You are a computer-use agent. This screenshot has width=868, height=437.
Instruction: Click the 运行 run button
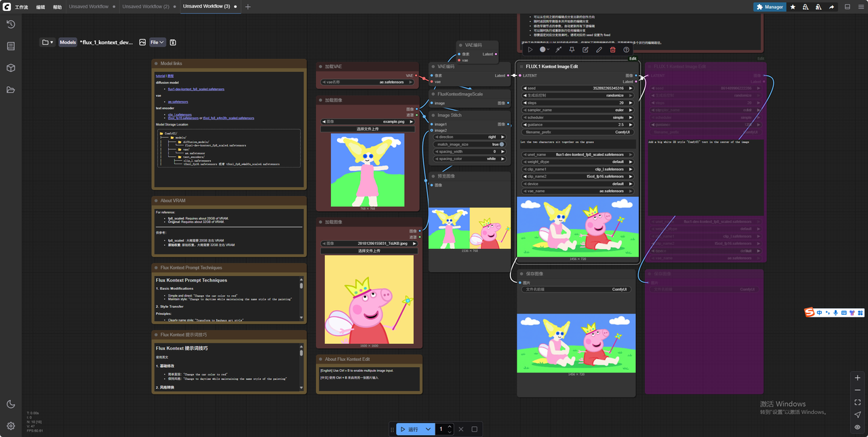pyautogui.click(x=410, y=429)
